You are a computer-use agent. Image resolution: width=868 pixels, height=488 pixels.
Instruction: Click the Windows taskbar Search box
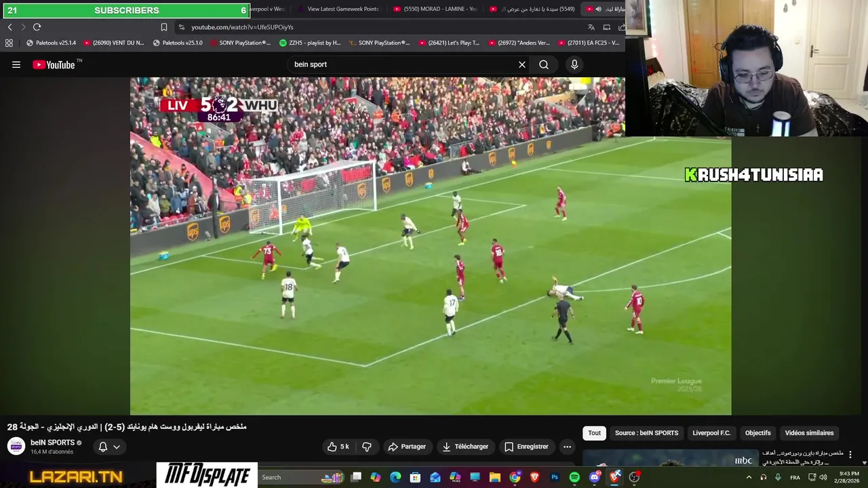point(302,477)
